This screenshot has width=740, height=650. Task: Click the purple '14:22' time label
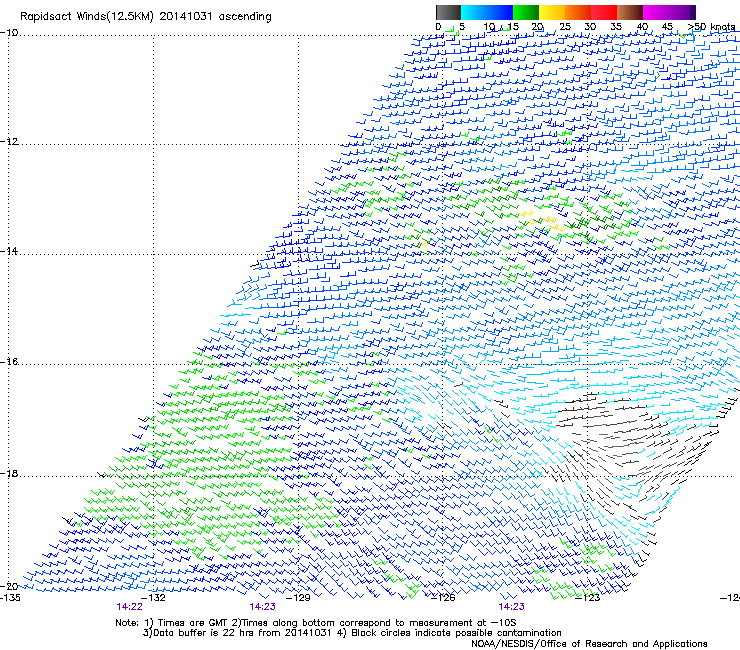[129, 607]
